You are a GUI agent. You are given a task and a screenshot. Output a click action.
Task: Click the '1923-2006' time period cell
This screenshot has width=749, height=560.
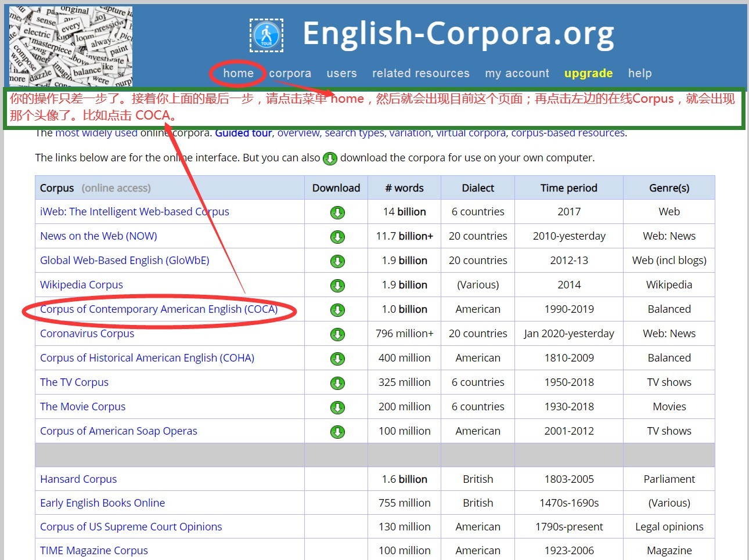tap(569, 551)
